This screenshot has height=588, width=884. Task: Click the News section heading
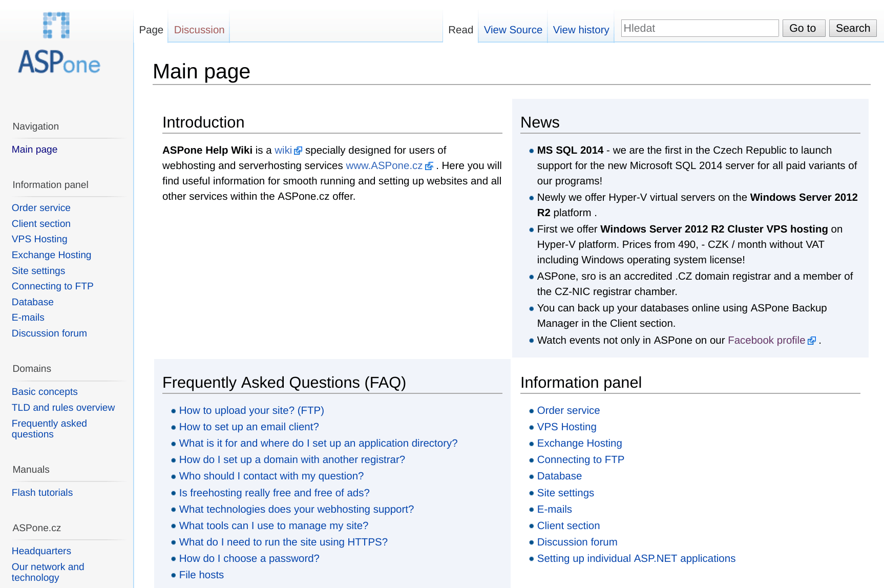click(x=540, y=122)
